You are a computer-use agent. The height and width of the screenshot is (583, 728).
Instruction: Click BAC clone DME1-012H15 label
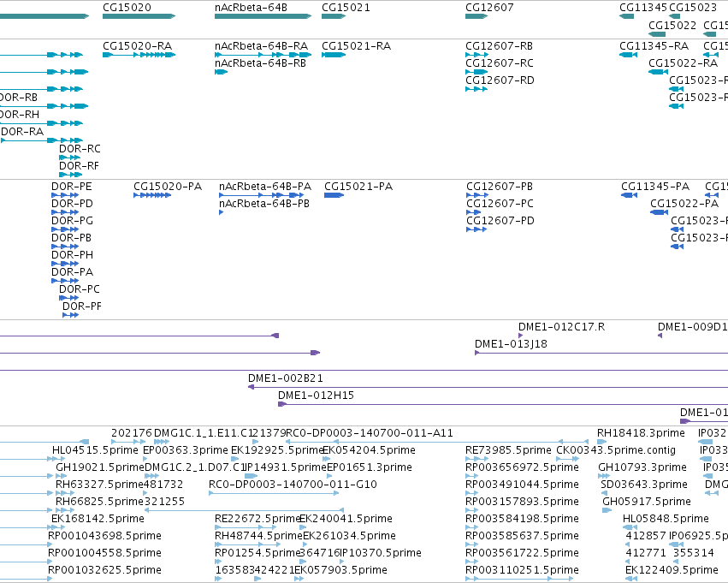[316, 396]
